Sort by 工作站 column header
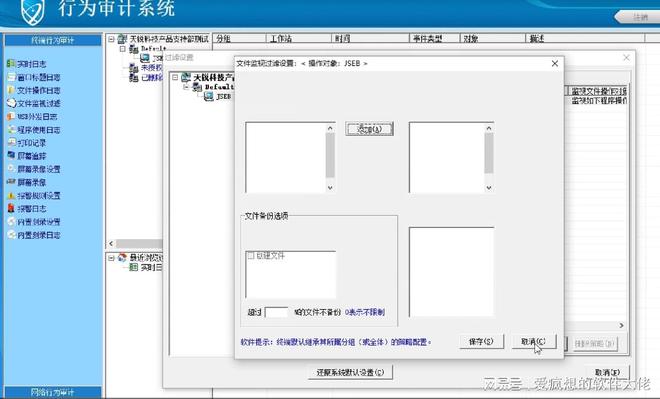This screenshot has height=399, width=660. (299, 38)
